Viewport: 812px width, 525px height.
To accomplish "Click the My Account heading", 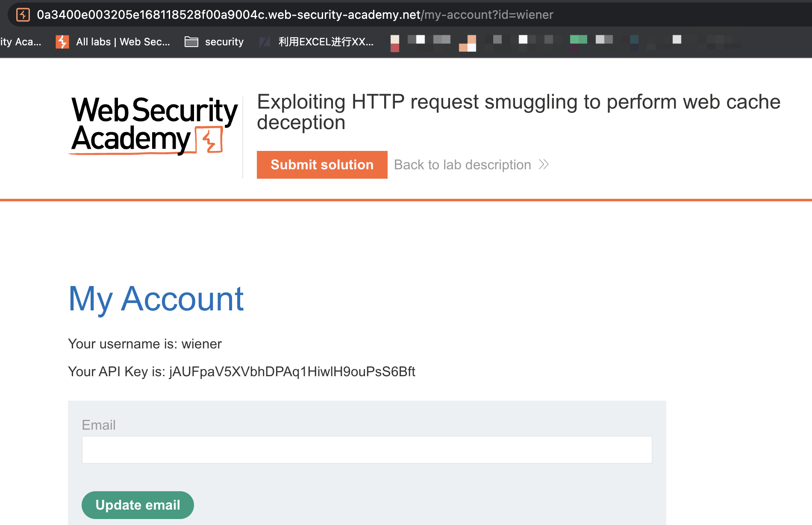I will click(156, 299).
